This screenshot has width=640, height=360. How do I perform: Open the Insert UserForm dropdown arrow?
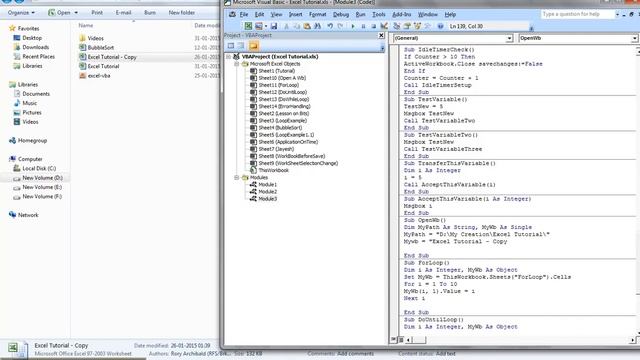266,26
